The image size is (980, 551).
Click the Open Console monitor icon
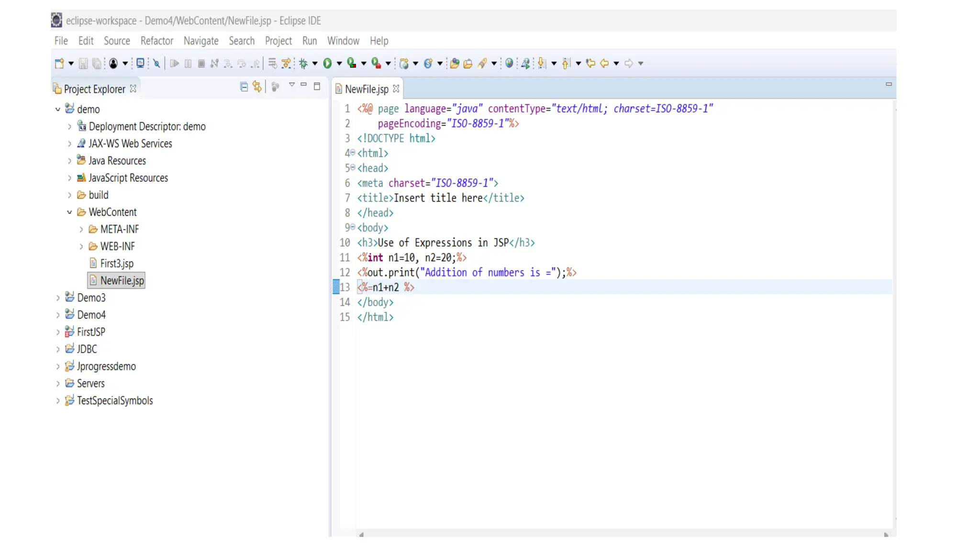pos(140,63)
